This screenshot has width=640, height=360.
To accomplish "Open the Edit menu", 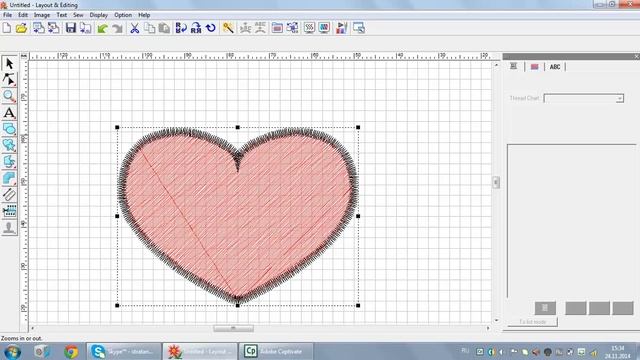I will coord(23,15).
